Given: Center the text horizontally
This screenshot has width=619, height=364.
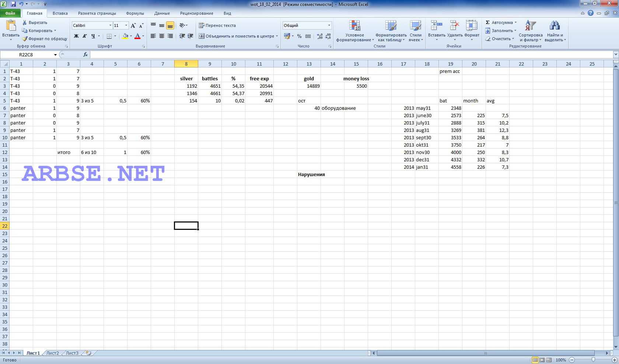Looking at the screenshot, I should (162, 36).
